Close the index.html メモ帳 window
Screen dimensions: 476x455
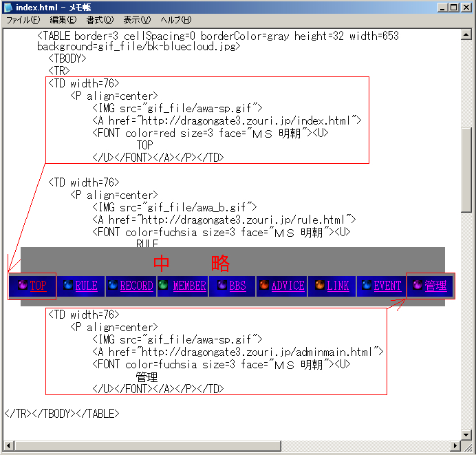(x=466, y=8)
